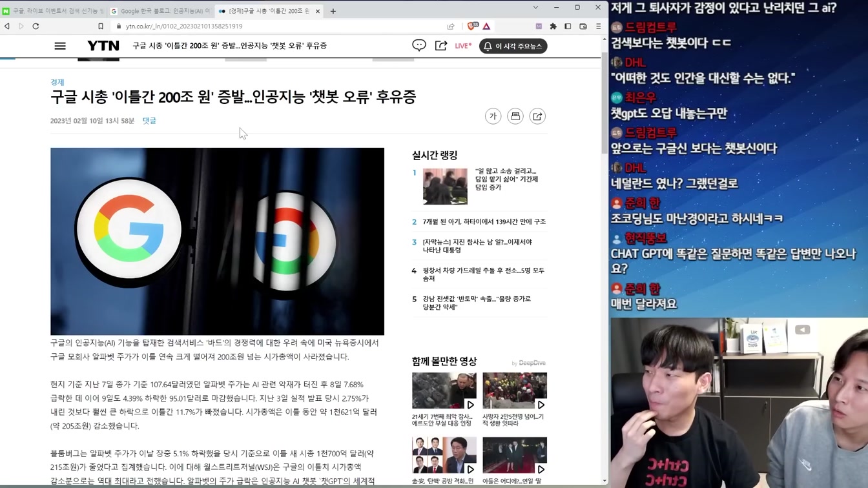
Task: Click the 경제 category link
Action: pyautogui.click(x=57, y=82)
